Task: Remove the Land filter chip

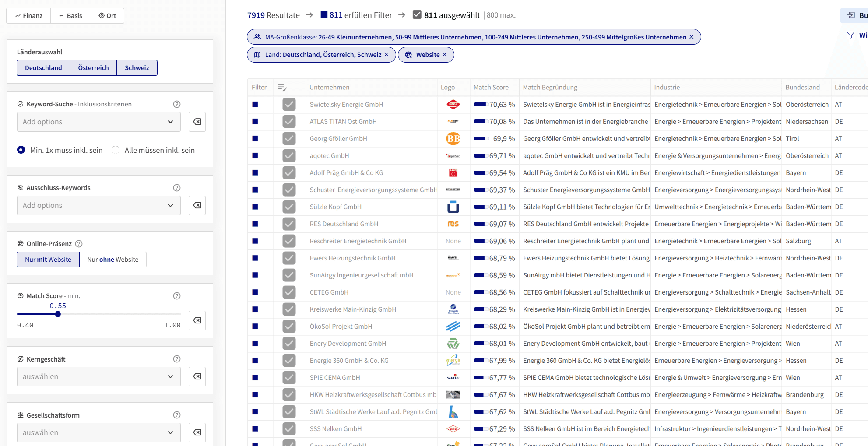Action: pos(387,55)
